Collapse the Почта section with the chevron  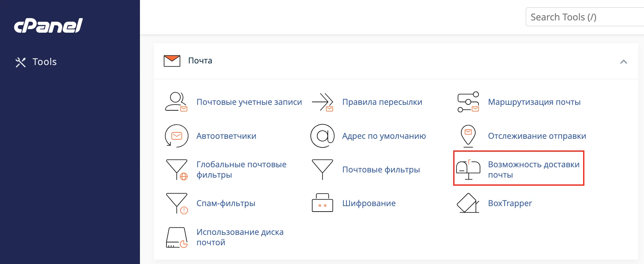(x=623, y=61)
